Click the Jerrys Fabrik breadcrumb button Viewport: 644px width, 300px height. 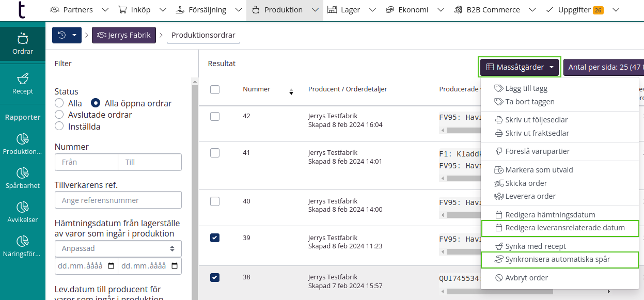click(124, 35)
